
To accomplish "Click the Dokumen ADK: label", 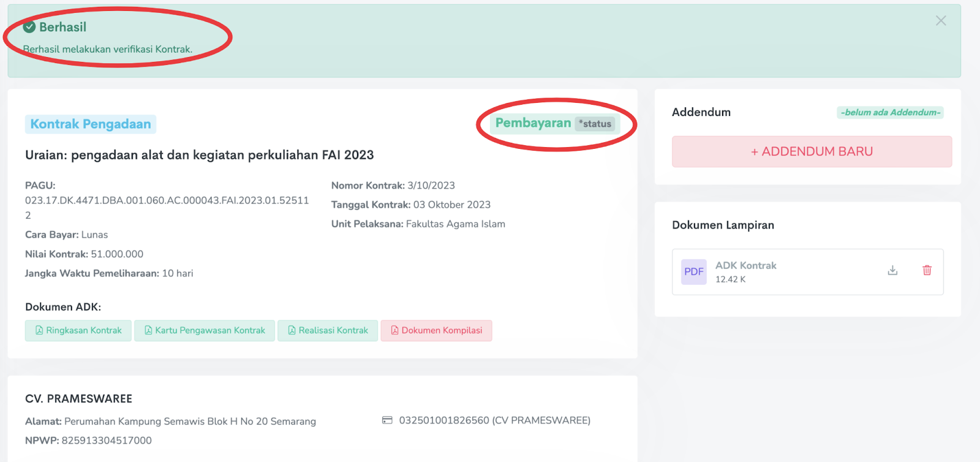I will click(63, 307).
